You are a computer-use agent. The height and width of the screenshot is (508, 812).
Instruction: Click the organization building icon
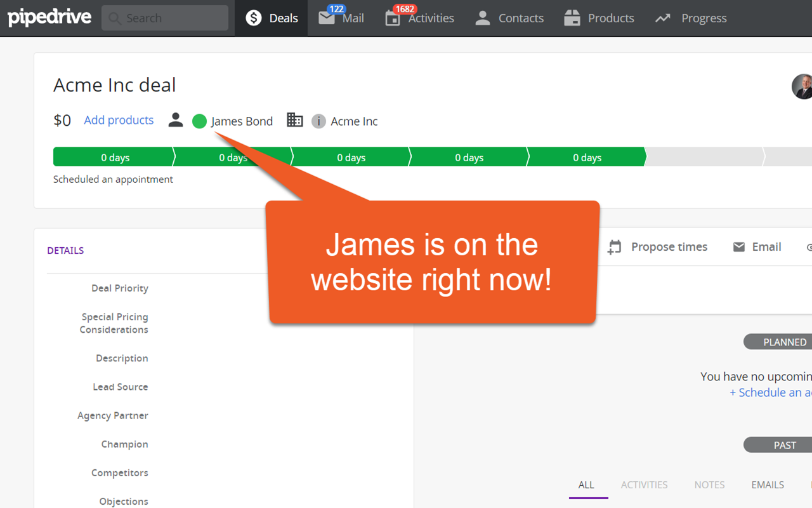click(295, 120)
